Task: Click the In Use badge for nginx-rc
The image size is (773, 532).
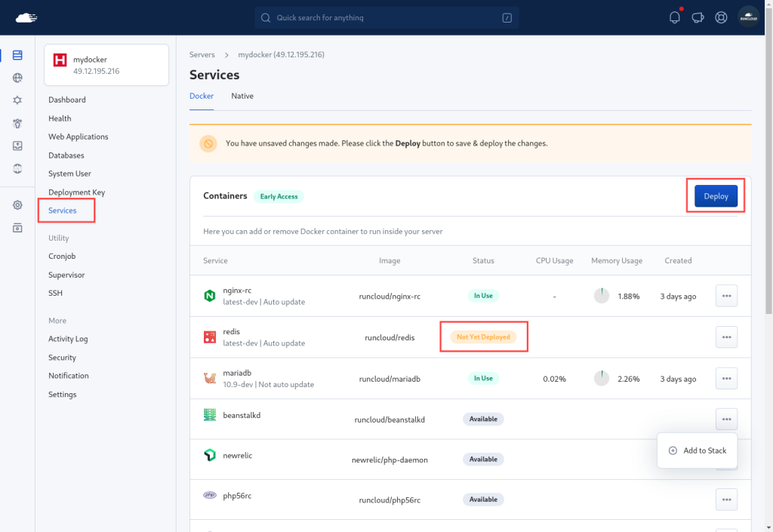Action: click(483, 296)
